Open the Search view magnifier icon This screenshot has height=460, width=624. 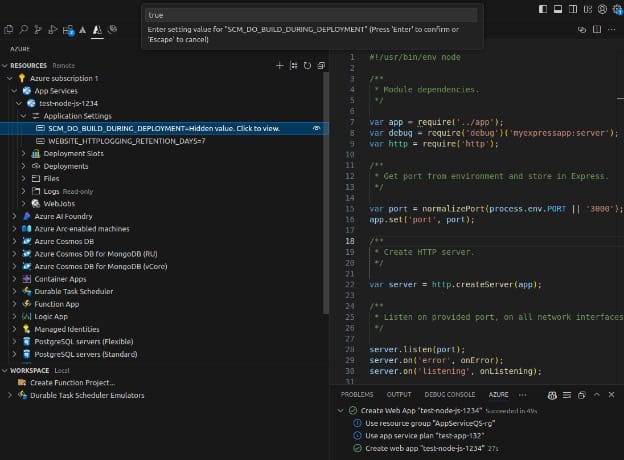coord(23,29)
